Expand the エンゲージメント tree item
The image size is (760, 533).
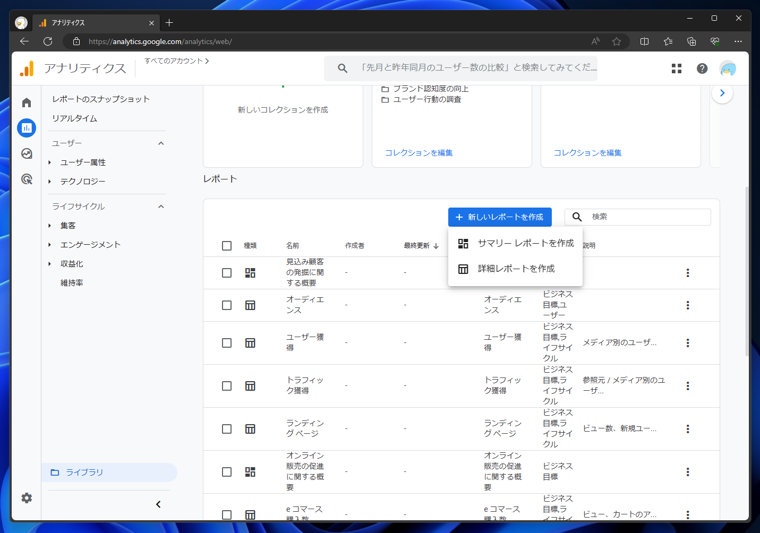pos(49,245)
